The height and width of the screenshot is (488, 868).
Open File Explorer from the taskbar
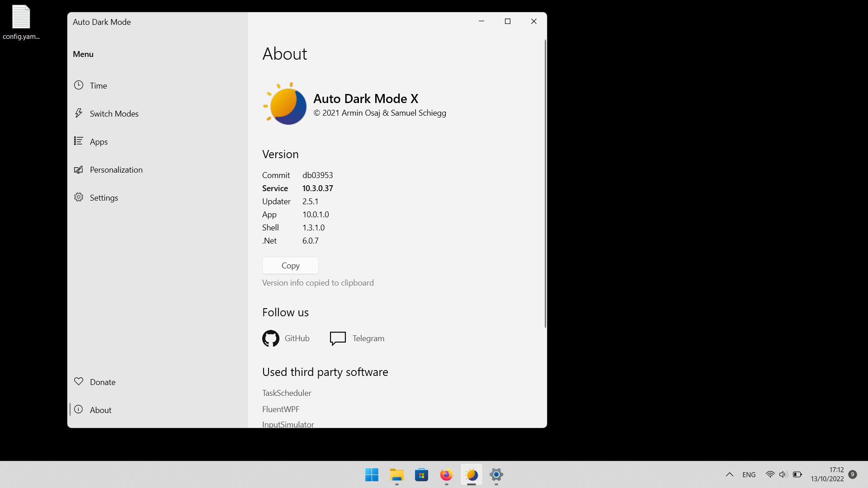396,474
